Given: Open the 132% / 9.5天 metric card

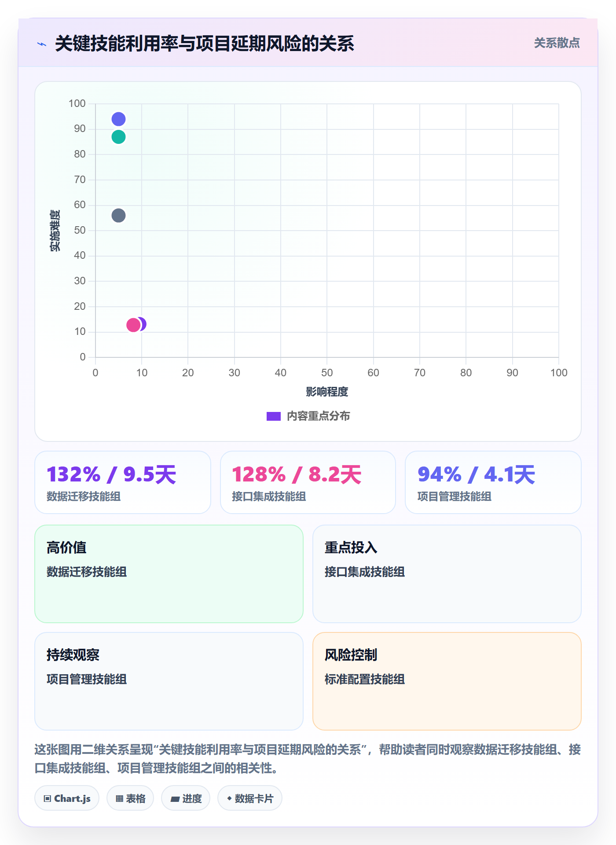Looking at the screenshot, I should click(x=123, y=482).
